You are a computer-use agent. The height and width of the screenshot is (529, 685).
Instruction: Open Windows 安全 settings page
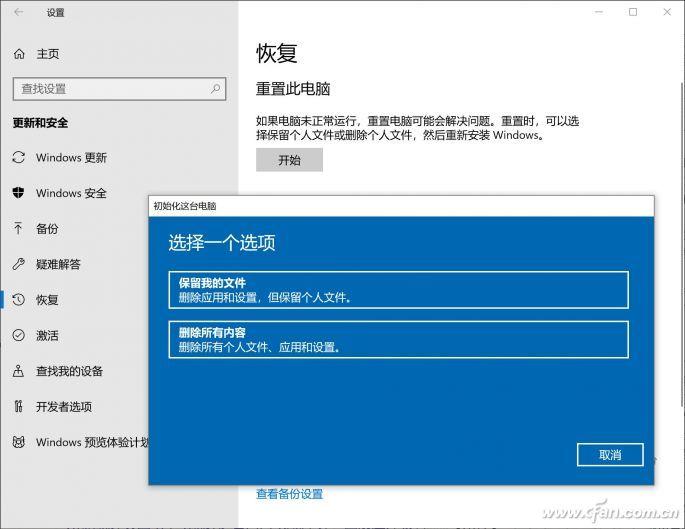(71, 193)
